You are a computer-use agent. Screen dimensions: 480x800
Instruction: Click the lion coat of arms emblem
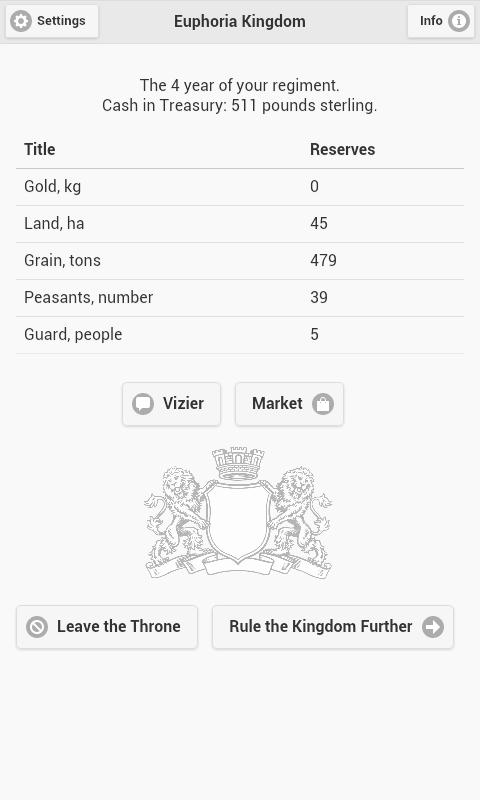[x=238, y=513]
